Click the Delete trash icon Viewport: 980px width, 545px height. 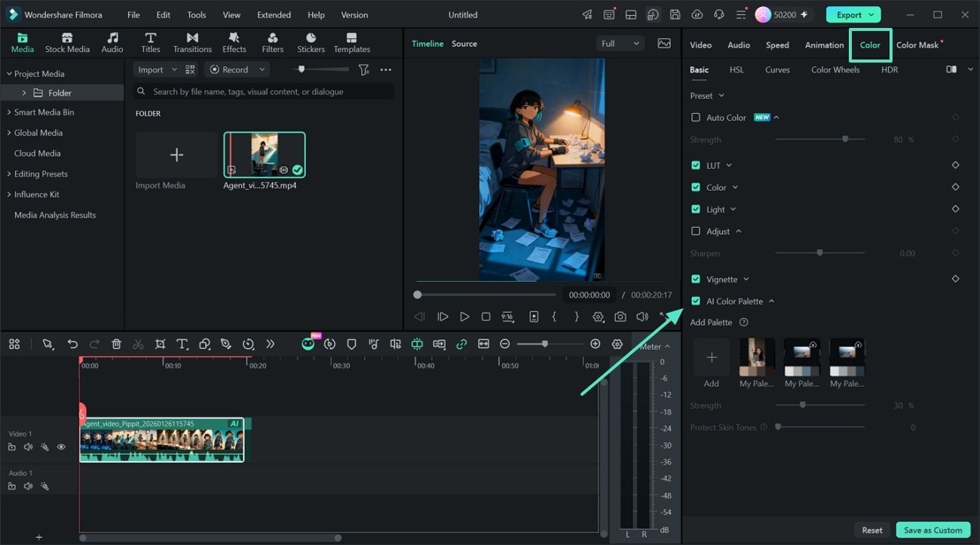point(116,344)
